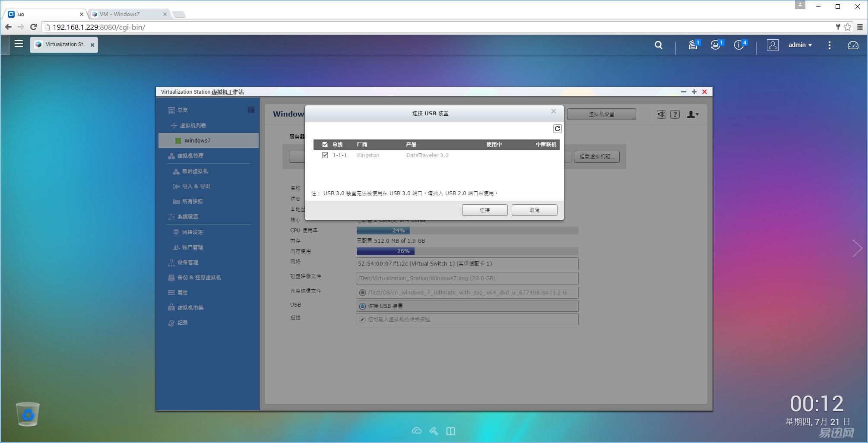Open the dashboard gauge icon
Image resolution: width=868 pixels, height=443 pixels.
pyautogui.click(x=853, y=45)
